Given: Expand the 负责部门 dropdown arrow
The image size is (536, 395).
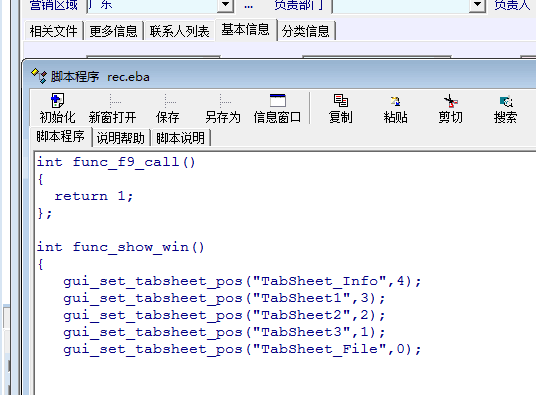Looking at the screenshot, I should pyautogui.click(x=477, y=4).
